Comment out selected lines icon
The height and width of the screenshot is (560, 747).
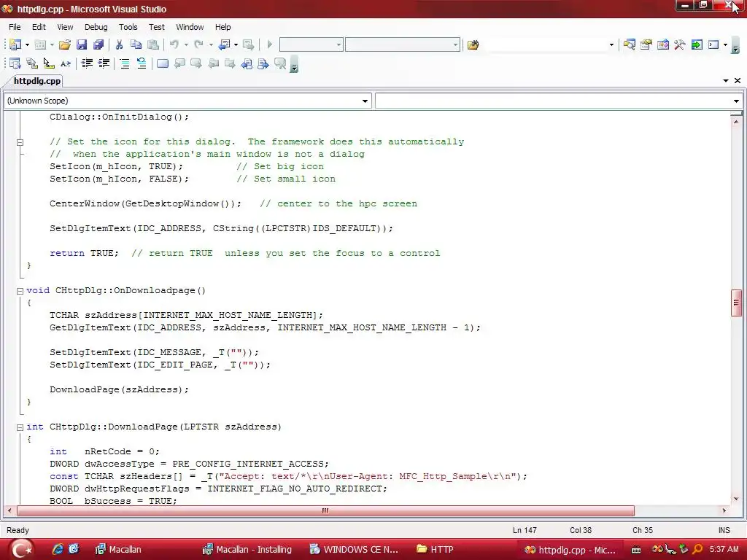coord(125,63)
